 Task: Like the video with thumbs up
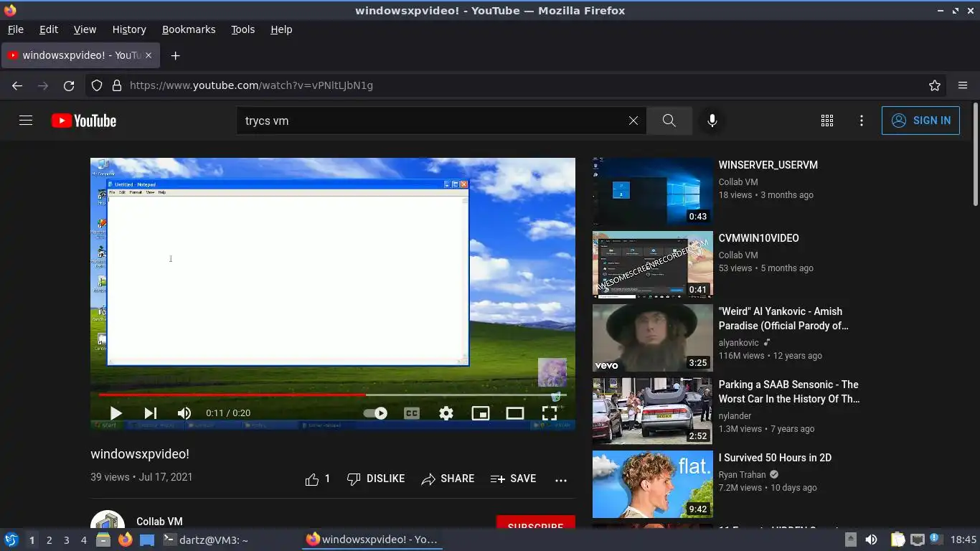click(x=317, y=479)
